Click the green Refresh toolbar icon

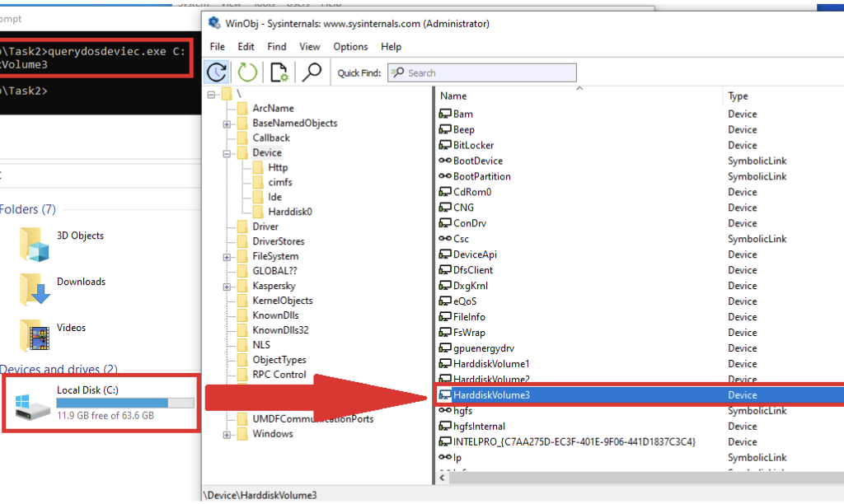click(x=248, y=72)
